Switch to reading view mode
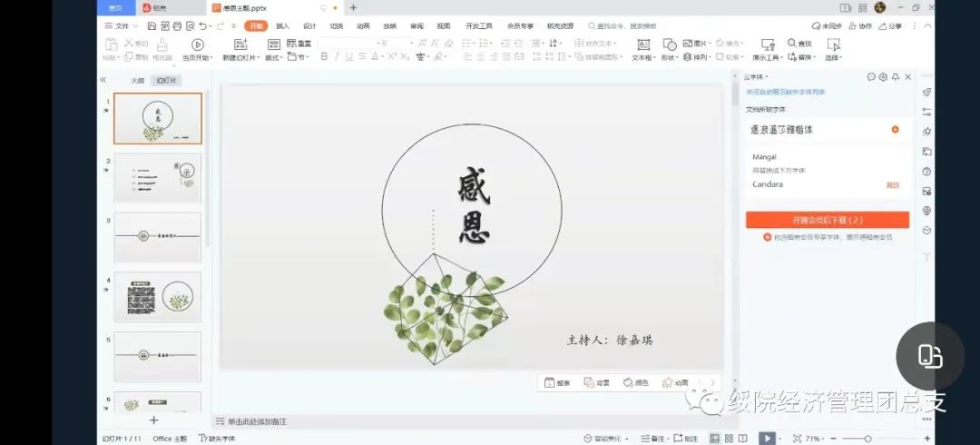Viewport: 980px width, 445px height. 743,438
